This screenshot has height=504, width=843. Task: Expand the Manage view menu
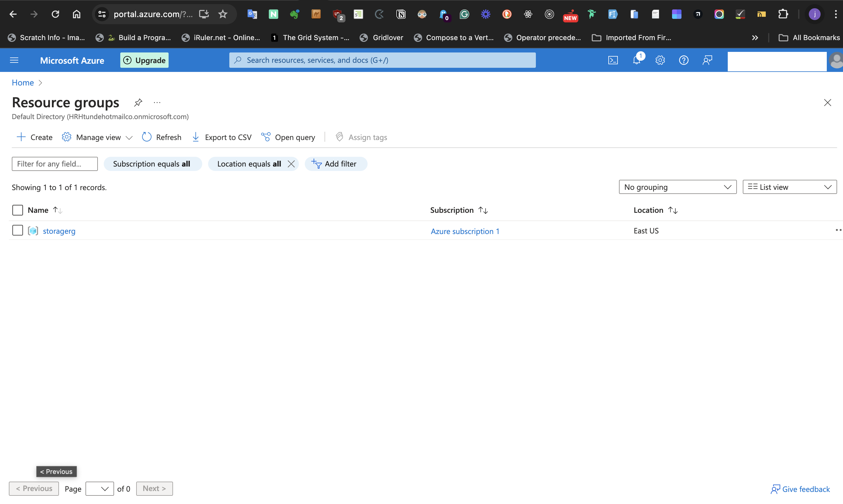[x=97, y=137]
